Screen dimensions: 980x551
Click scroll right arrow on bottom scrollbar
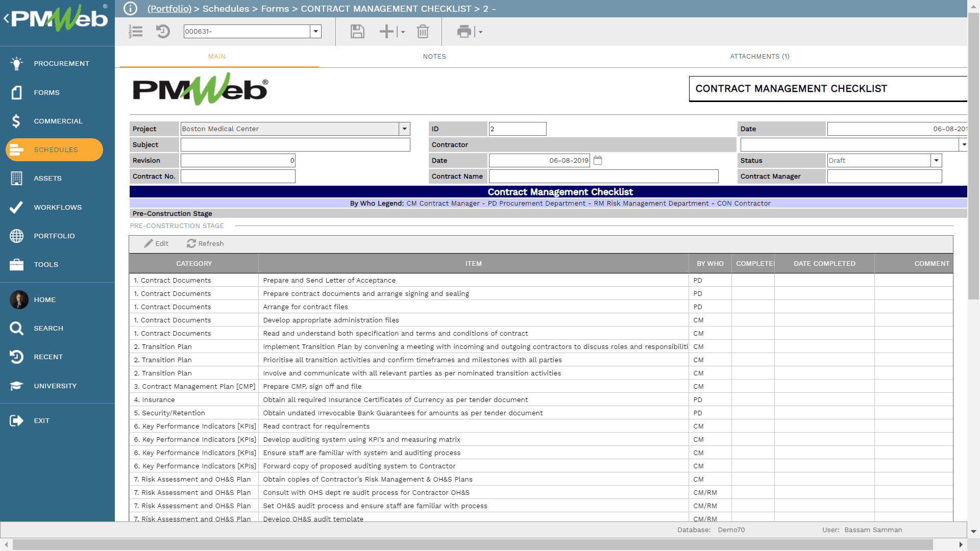961,545
